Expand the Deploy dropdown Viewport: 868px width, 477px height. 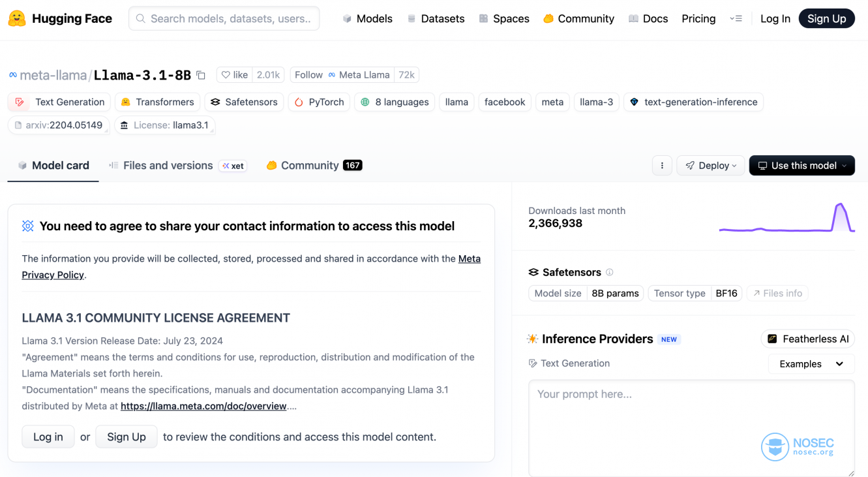tap(711, 166)
